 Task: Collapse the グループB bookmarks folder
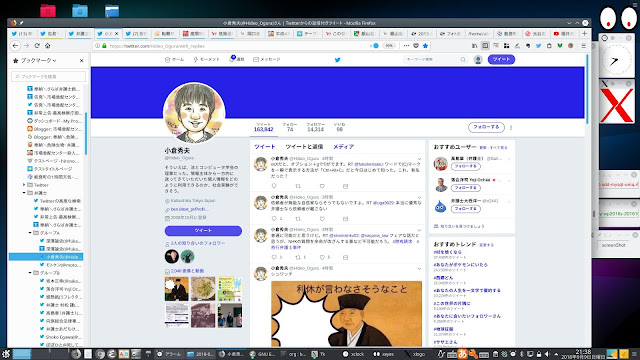point(30,273)
